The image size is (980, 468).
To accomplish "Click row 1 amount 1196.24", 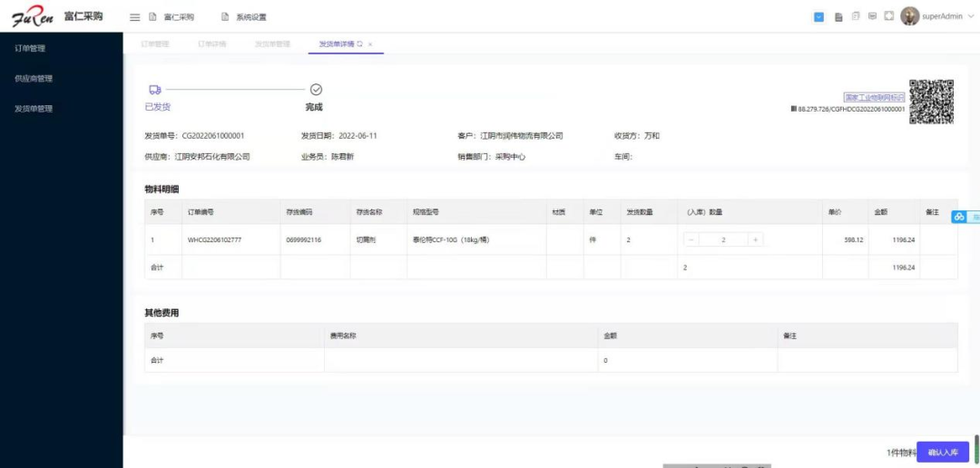I will tap(904, 240).
